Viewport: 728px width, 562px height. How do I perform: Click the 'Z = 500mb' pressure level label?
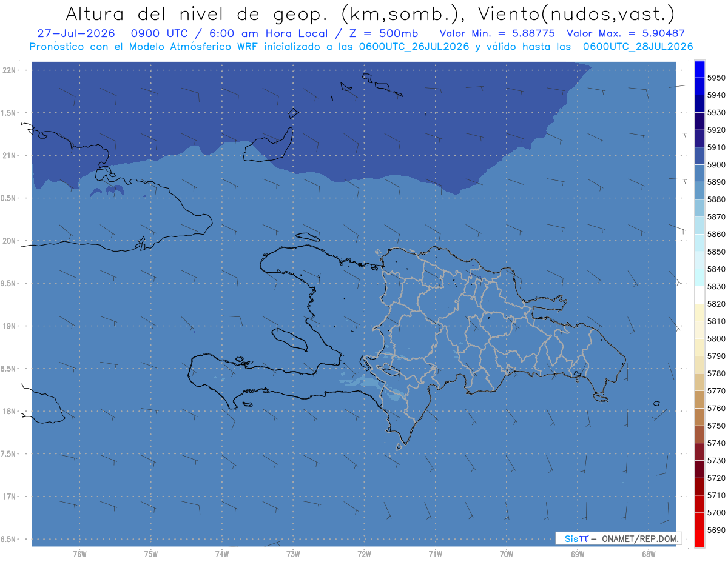[x=383, y=33]
